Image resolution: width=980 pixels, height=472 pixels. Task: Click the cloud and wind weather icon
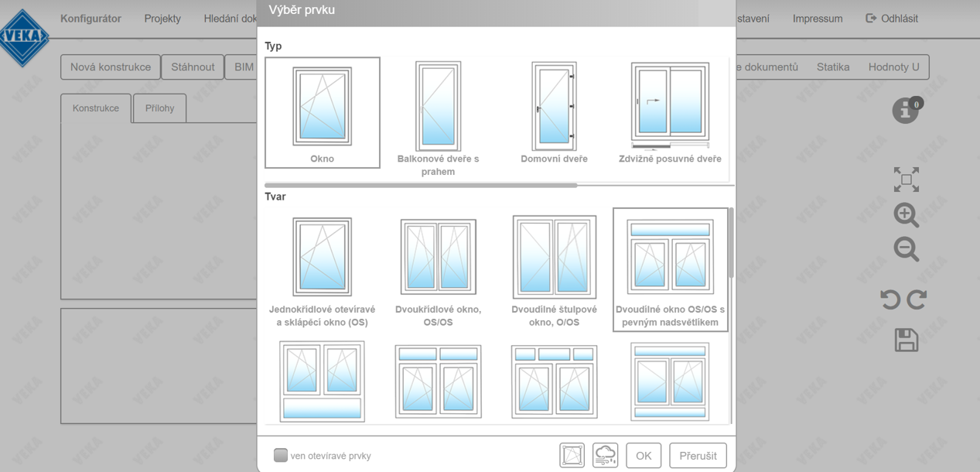tap(605, 456)
